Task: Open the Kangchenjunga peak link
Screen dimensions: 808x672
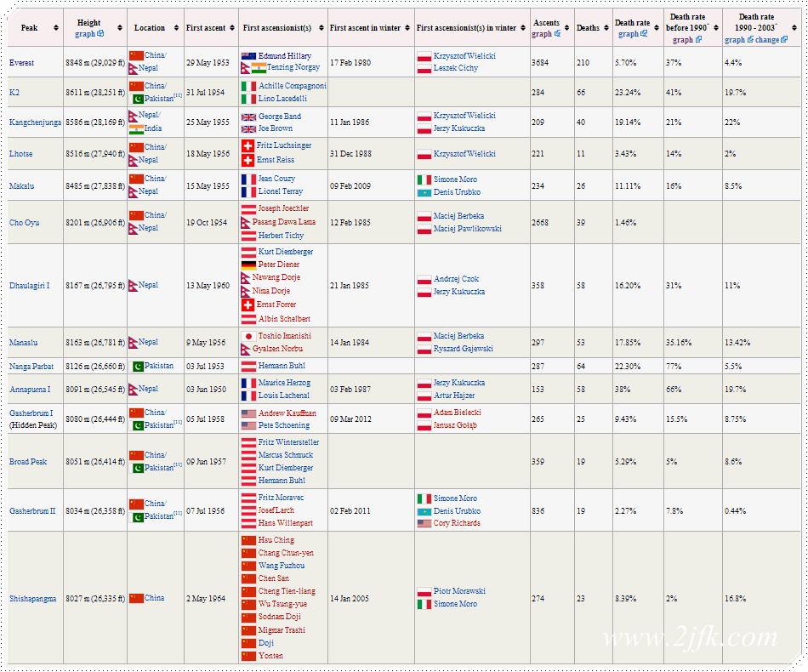Action: coord(35,122)
